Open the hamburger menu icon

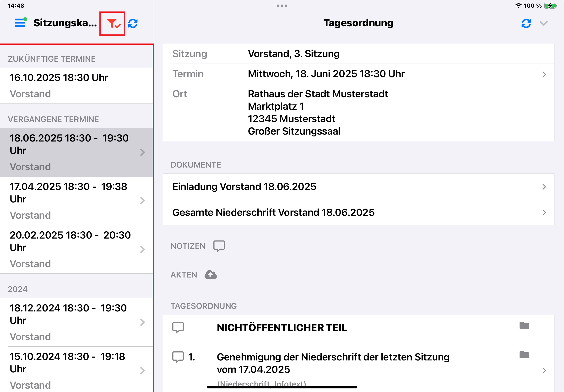click(20, 23)
